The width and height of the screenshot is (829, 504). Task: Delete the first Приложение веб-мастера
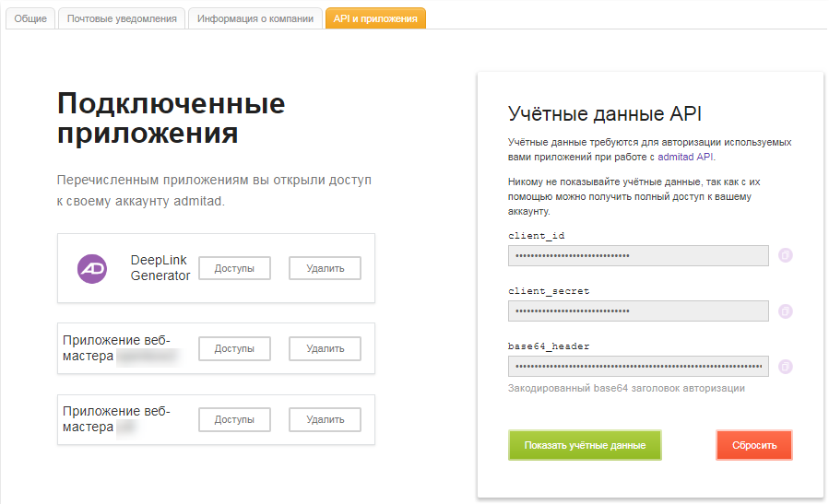click(325, 348)
